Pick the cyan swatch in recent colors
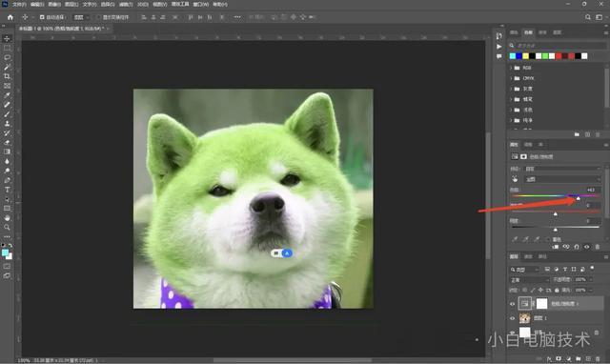 pyautogui.click(x=513, y=56)
